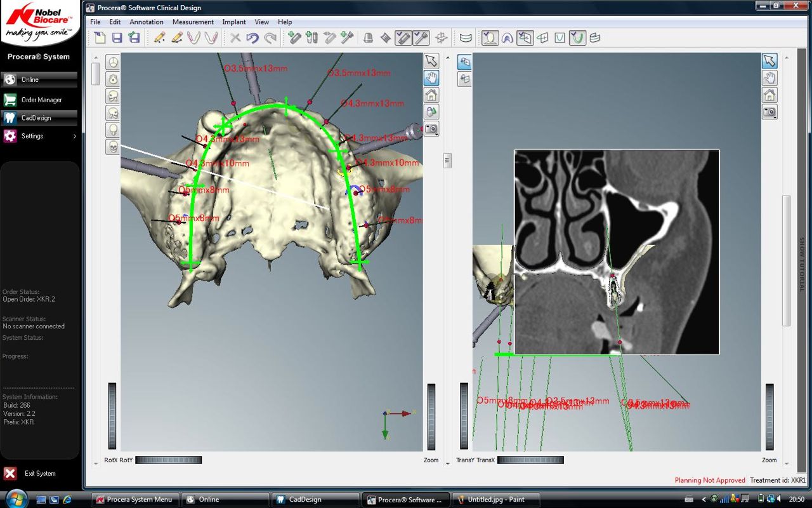Activate the pointer tool in slice viewport
Image resolution: width=812 pixels, height=508 pixels.
click(x=769, y=61)
